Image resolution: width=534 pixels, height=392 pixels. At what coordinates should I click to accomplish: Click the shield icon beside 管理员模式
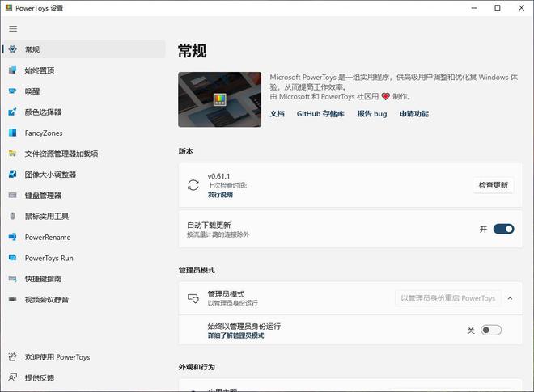193,298
